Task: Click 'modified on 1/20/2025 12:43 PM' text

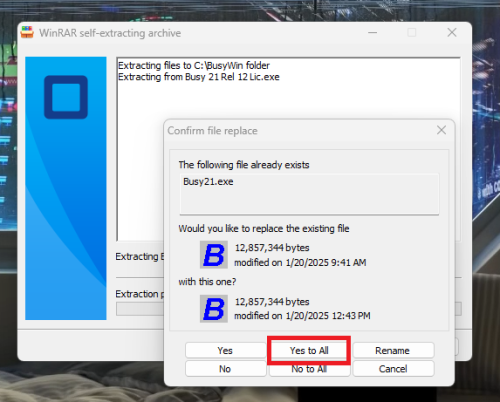Action: coord(302,316)
